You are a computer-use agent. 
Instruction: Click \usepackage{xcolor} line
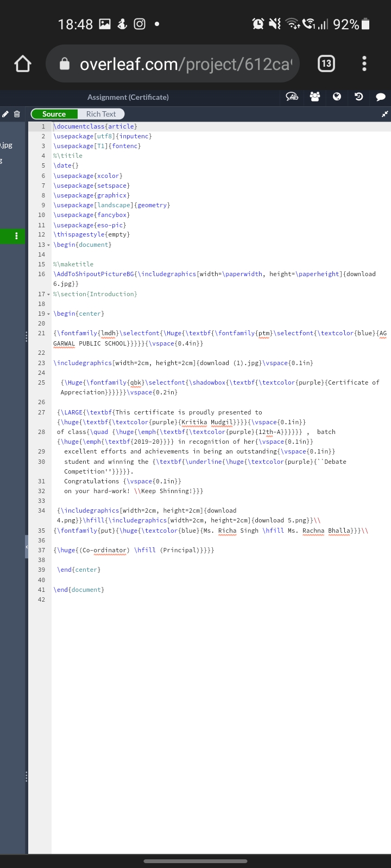coord(88,176)
